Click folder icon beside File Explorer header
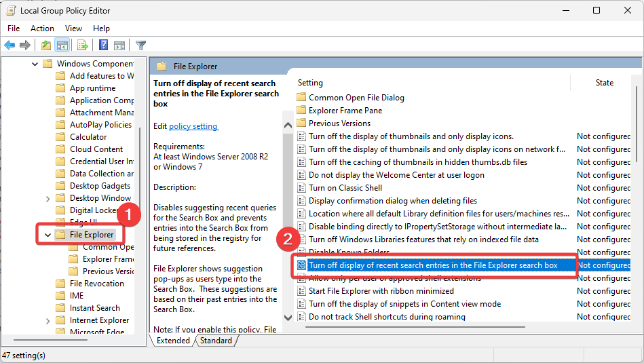This screenshot has width=644, height=363. click(x=162, y=66)
